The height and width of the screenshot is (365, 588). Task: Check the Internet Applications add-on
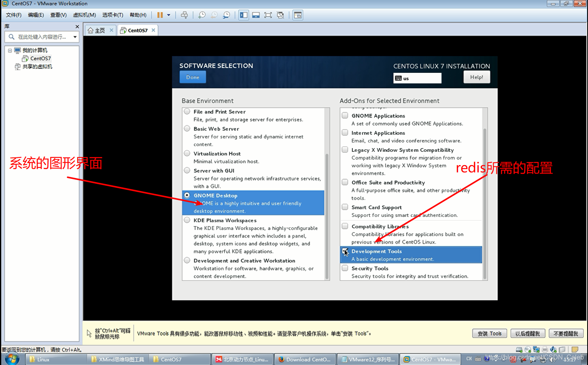click(345, 132)
